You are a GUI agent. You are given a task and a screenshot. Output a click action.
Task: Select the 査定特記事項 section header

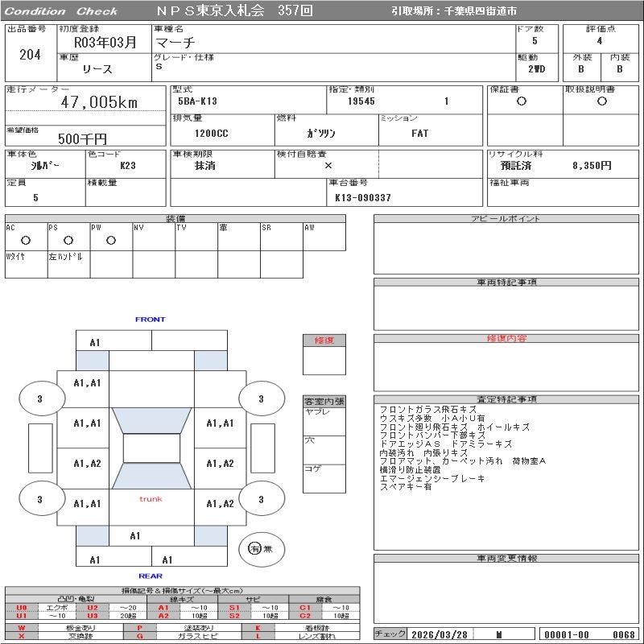click(x=507, y=399)
